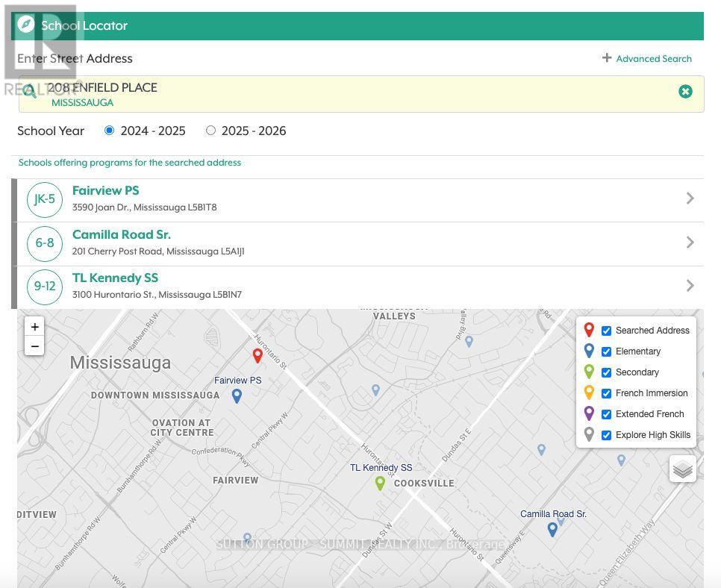Toggle the Explore High Skills checkbox
Screen dimensions: 721x588
607,435
